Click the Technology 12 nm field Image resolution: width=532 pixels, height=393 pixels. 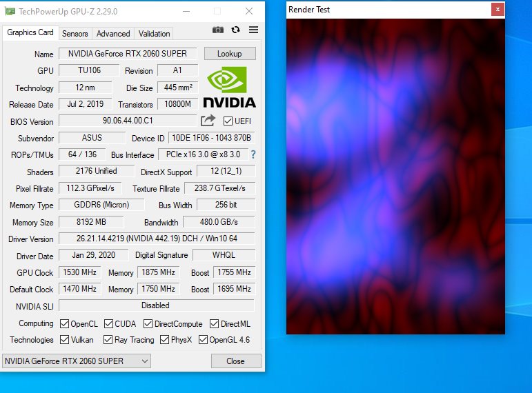85,88
